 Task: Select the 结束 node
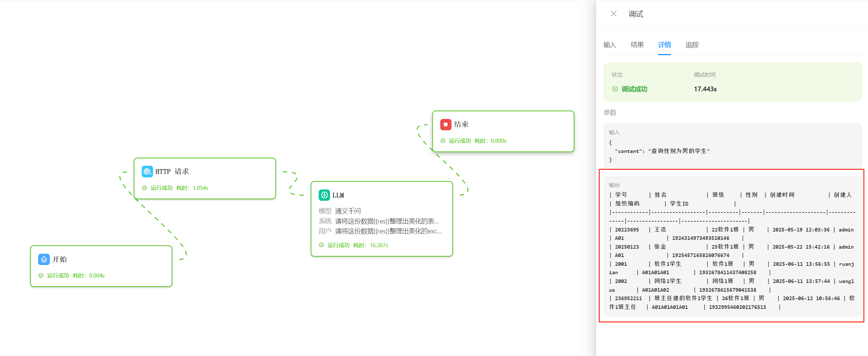click(x=504, y=131)
